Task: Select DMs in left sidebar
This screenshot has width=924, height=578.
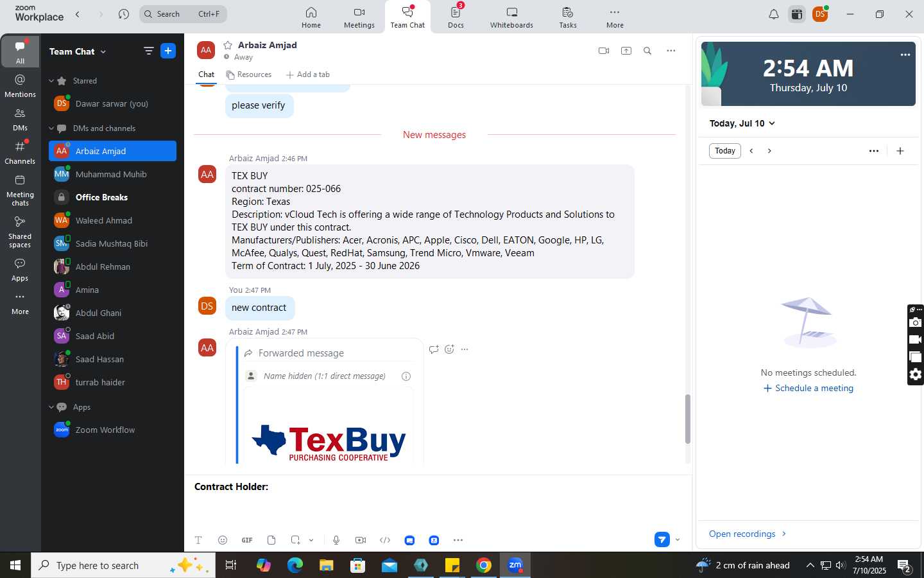Action: coord(20,119)
